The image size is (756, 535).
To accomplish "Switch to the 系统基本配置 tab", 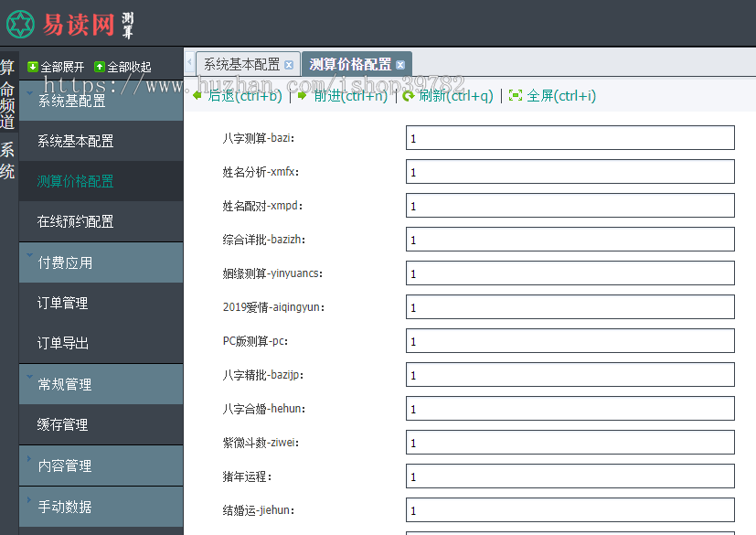I will (241, 65).
